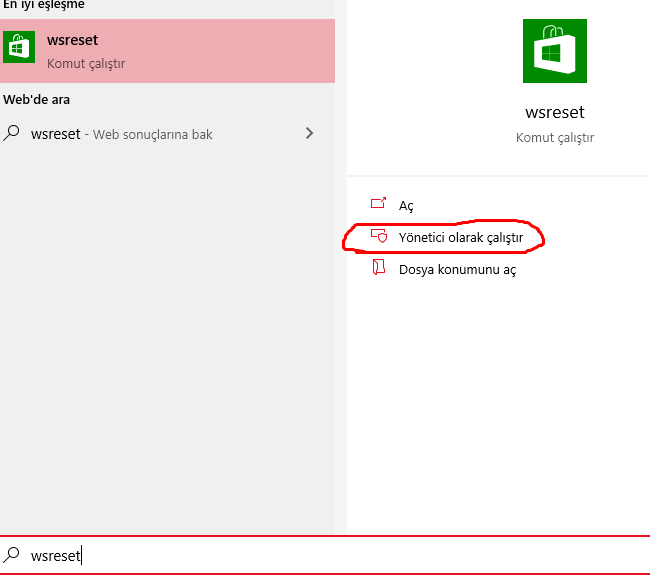The height and width of the screenshot is (575, 650).
Task: Click the large wsreset Store icon in preview
Action: pos(554,50)
